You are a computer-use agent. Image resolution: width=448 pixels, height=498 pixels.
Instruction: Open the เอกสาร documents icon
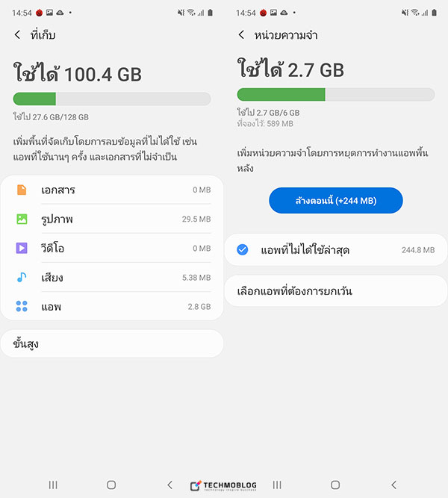click(x=22, y=190)
